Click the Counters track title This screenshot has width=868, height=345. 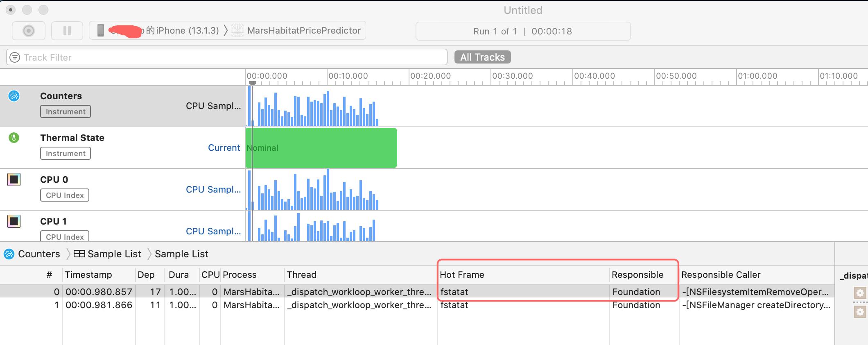[61, 96]
